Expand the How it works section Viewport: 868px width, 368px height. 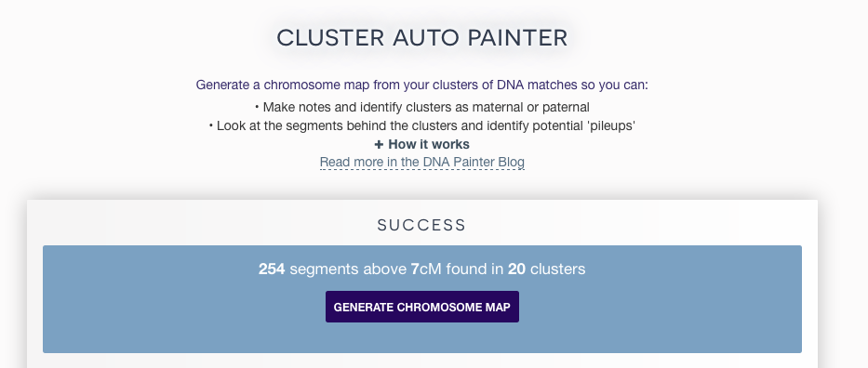[421, 144]
